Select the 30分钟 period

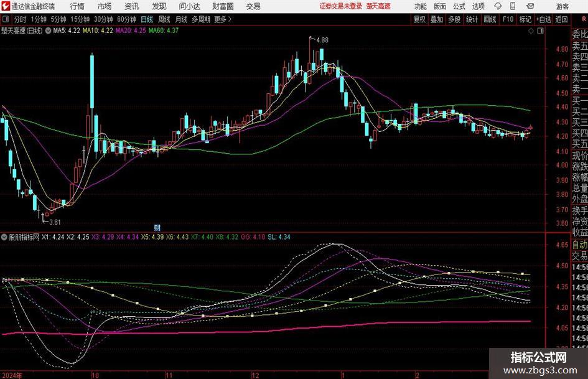(x=103, y=19)
